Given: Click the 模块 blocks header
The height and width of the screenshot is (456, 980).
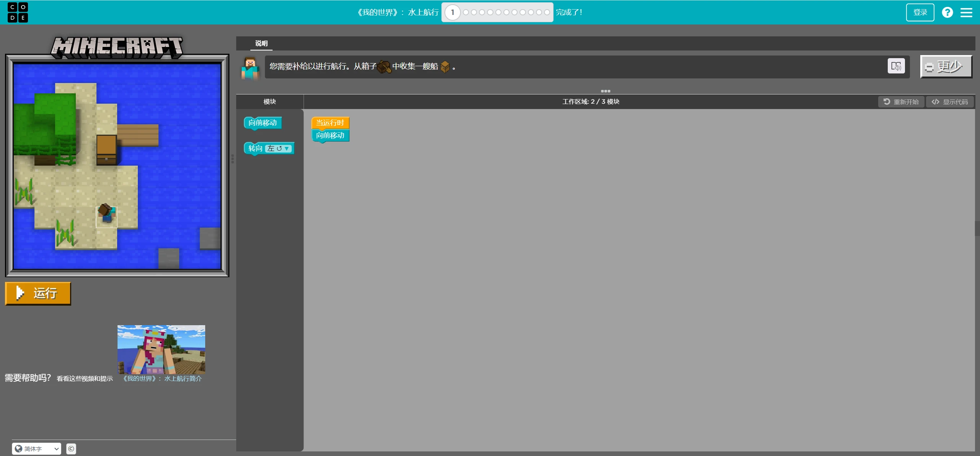Looking at the screenshot, I should 270,101.
